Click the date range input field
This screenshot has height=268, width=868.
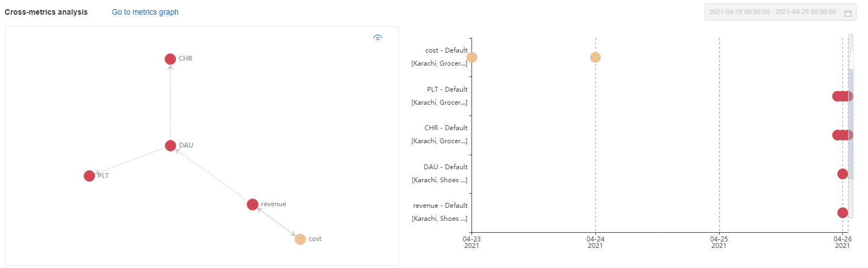pyautogui.click(x=780, y=12)
